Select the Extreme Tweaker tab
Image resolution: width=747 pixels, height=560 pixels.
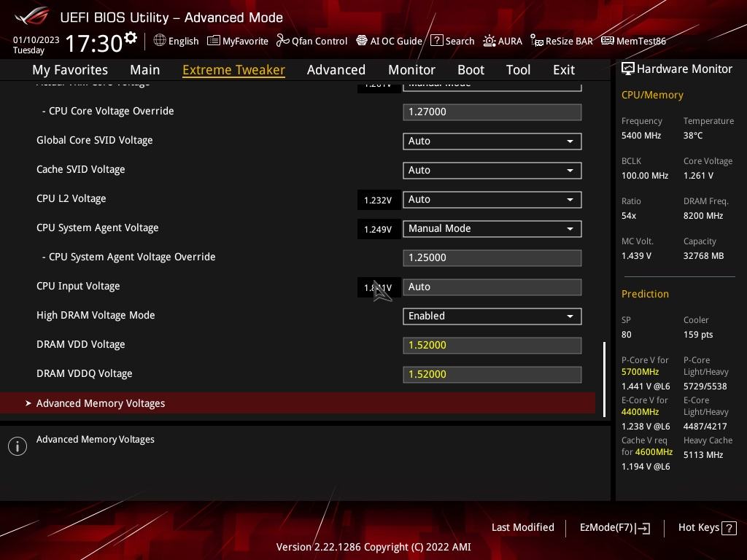click(234, 70)
